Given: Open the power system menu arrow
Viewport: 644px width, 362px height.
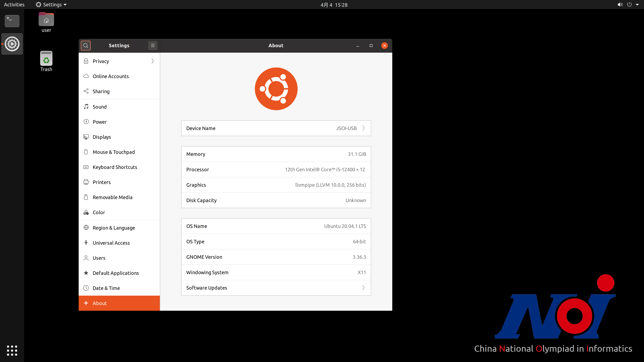Looking at the screenshot, I should click(637, 5).
